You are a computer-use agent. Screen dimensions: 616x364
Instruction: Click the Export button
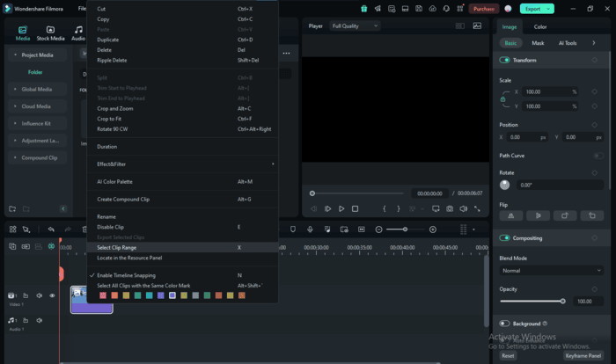coord(532,9)
